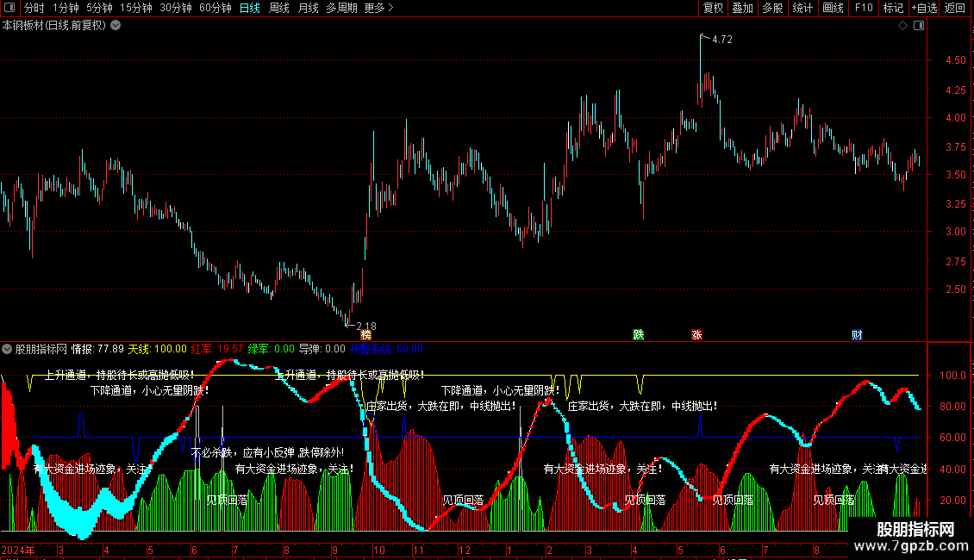Click the 天线: 100.00 indicator value
Screen dimensions: 974x560
pos(157,349)
